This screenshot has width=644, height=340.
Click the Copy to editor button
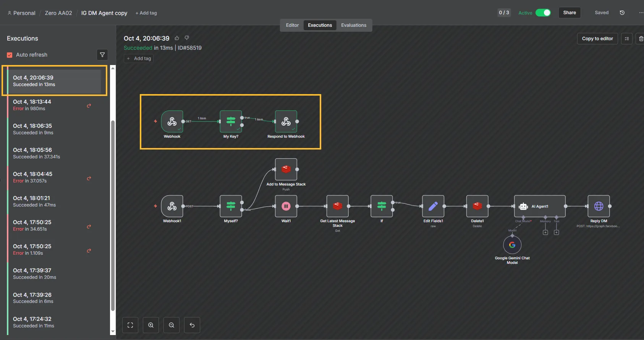597,39
